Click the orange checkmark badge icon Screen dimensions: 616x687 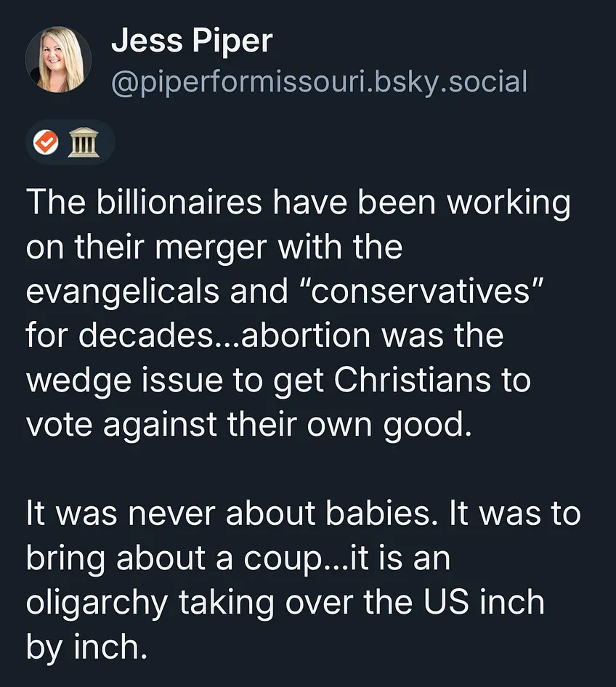pyautogui.click(x=48, y=144)
